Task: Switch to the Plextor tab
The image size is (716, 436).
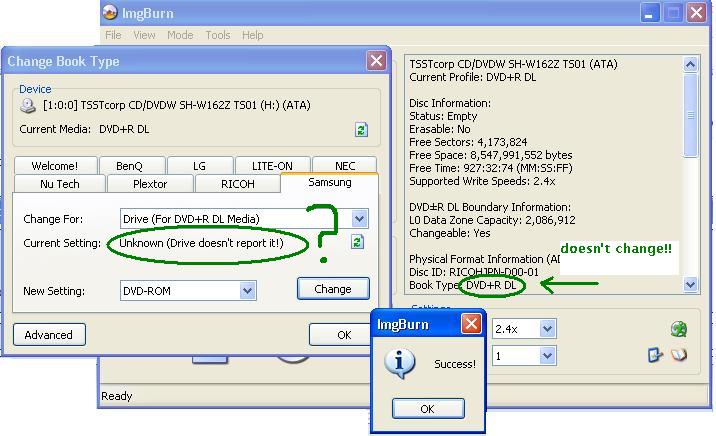Action: [150, 184]
